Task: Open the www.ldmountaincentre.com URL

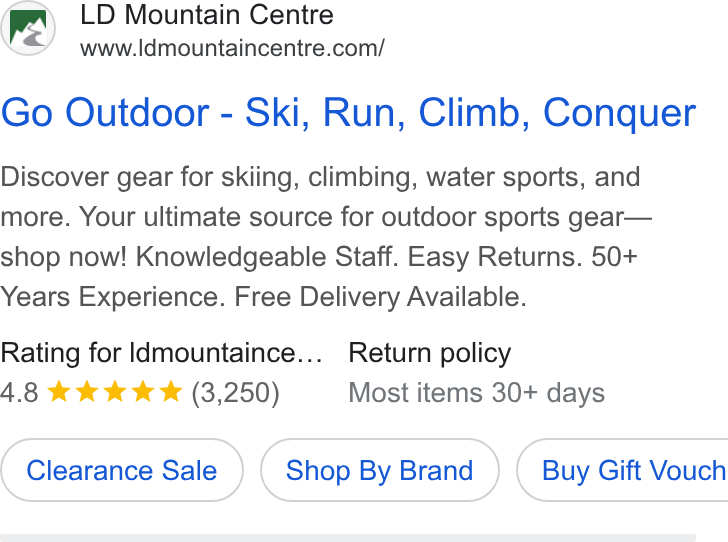Action: pyautogui.click(x=232, y=48)
